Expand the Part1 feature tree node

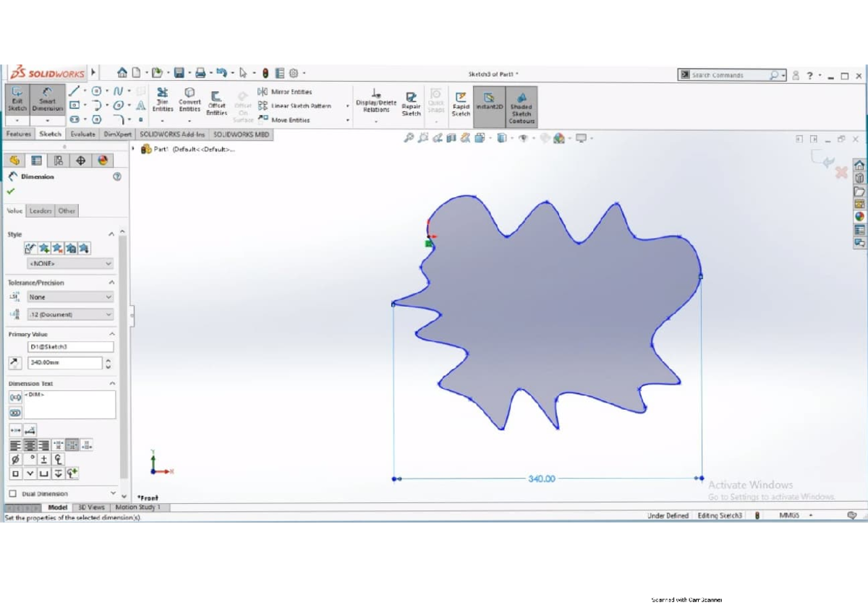click(x=133, y=149)
